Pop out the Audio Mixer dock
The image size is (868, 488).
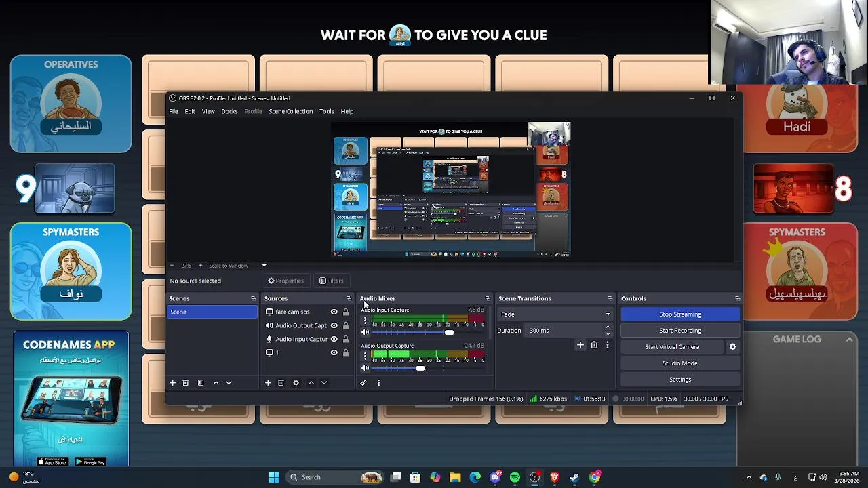[488, 298]
